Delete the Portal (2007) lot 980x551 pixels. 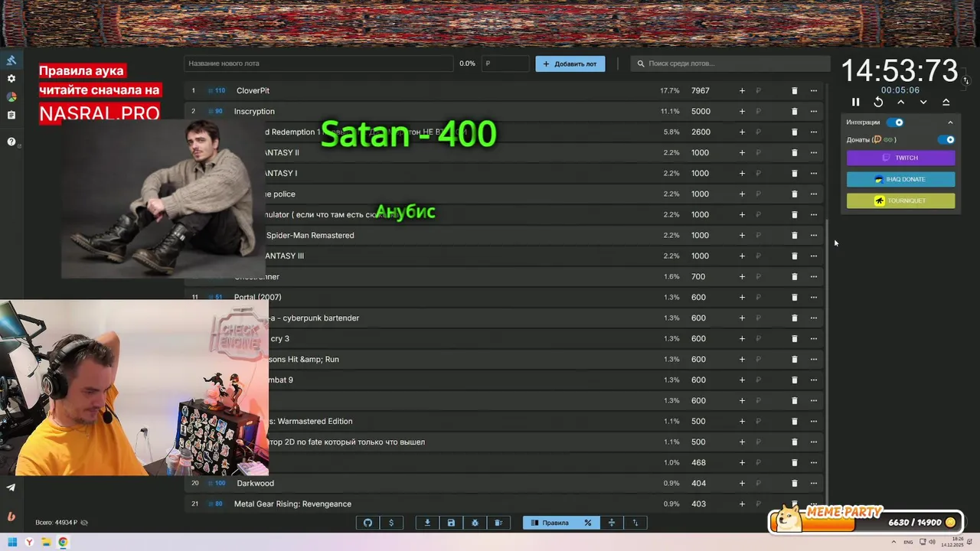click(794, 297)
